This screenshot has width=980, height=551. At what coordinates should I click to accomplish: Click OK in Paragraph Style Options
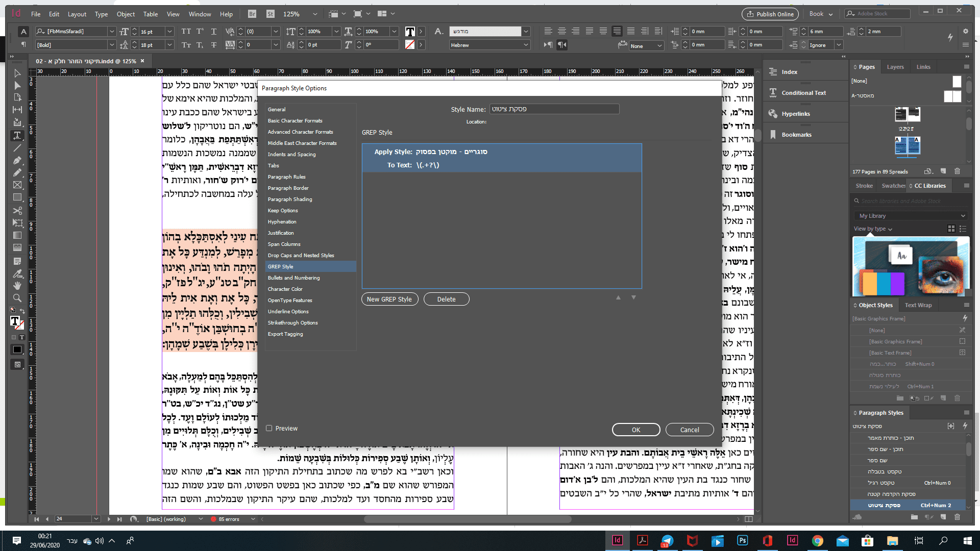pos(635,430)
